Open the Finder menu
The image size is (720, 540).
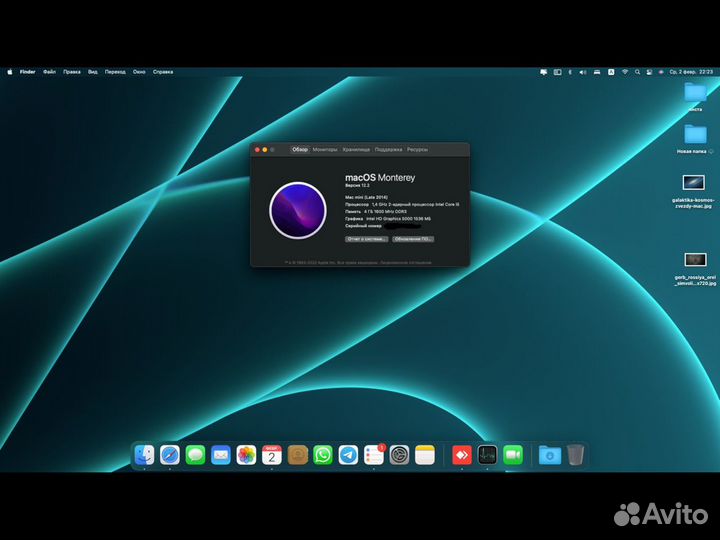tap(28, 72)
